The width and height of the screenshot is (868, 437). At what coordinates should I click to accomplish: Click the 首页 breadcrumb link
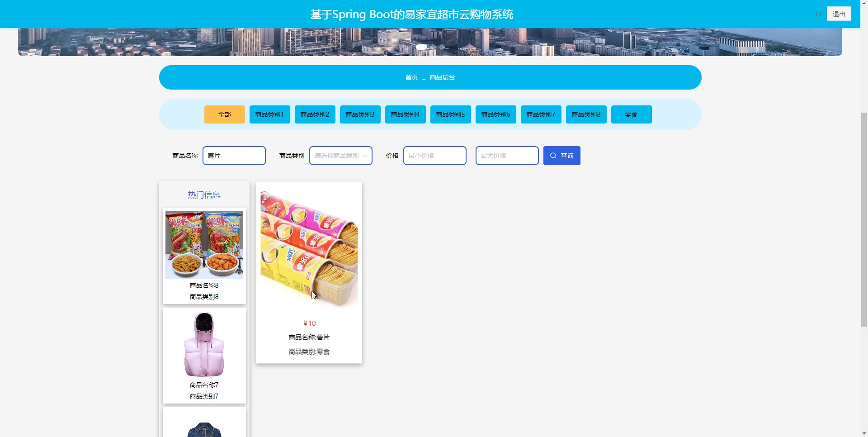point(411,77)
